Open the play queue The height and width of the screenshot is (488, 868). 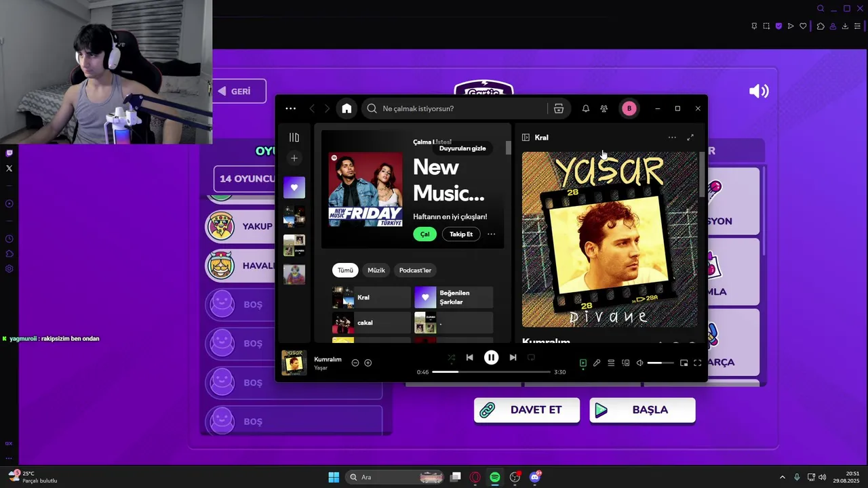pyautogui.click(x=611, y=363)
